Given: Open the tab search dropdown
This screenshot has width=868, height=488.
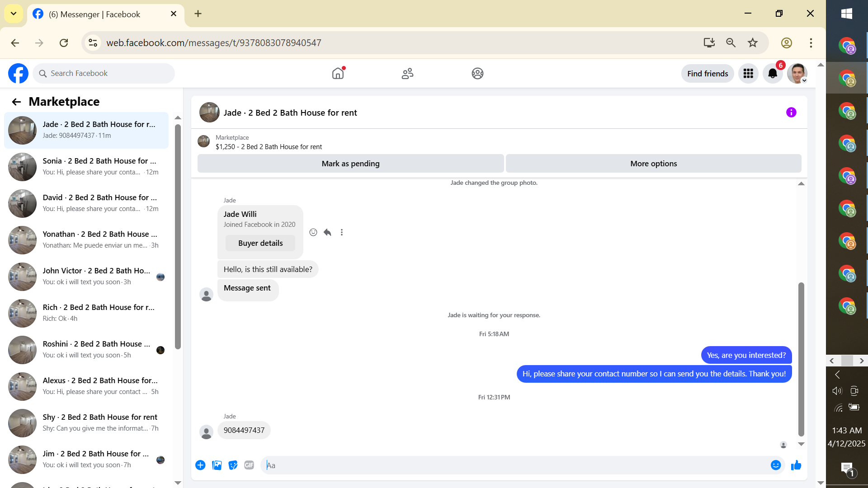Looking at the screenshot, I should 14,14.
